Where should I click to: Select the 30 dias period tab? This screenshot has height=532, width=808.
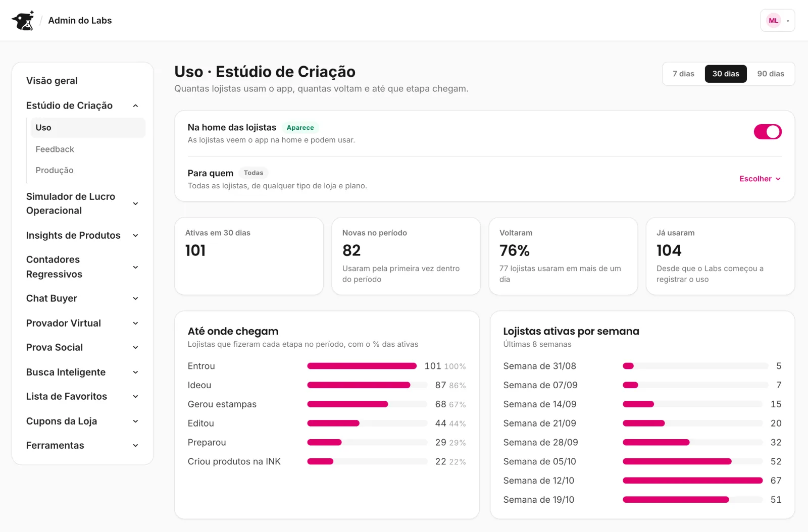coord(726,74)
